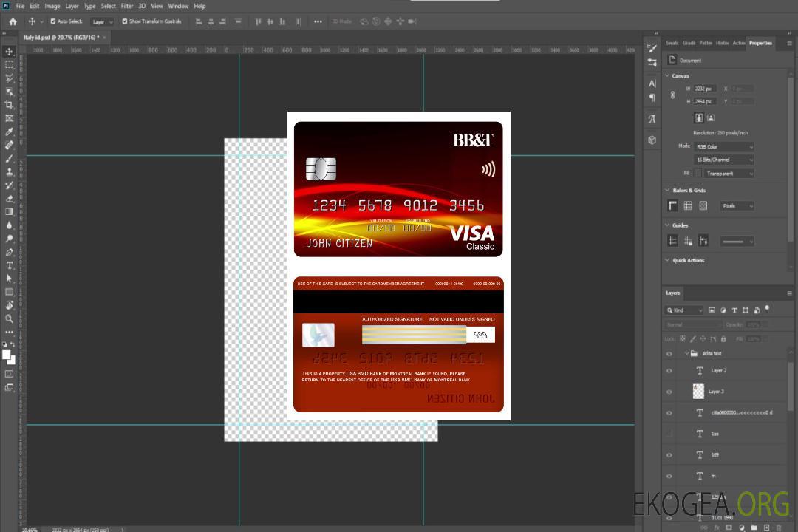Image resolution: width=798 pixels, height=532 pixels.
Task: Switch to the History tab
Action: pyautogui.click(x=722, y=43)
